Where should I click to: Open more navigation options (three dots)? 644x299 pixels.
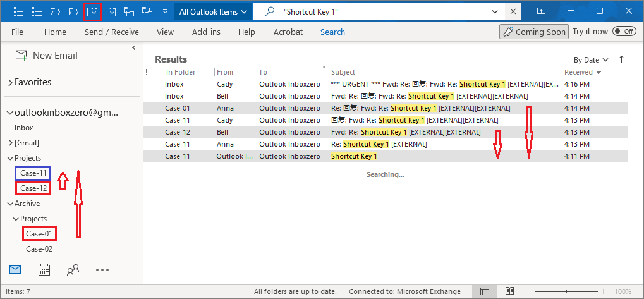point(102,270)
